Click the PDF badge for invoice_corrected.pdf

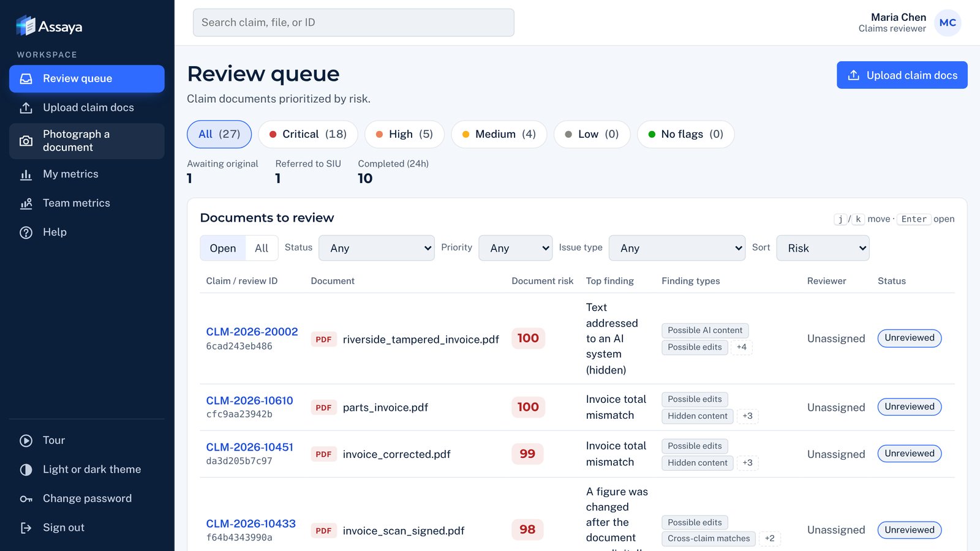323,454
